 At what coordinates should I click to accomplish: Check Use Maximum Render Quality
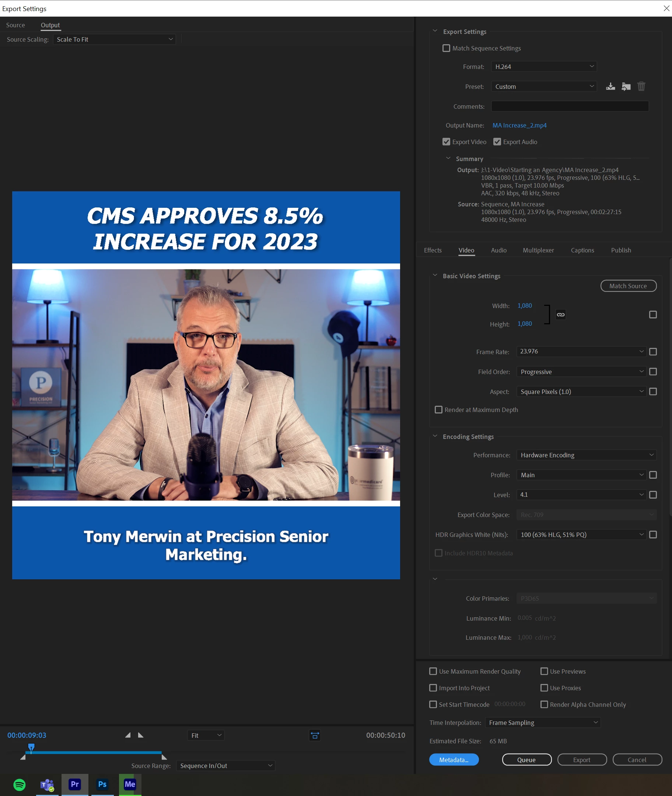tap(433, 671)
